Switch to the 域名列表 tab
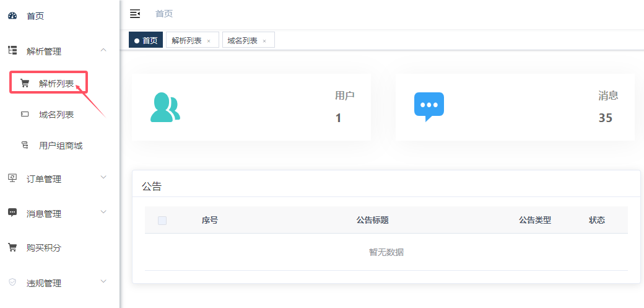This screenshot has height=308, width=644. coord(248,40)
